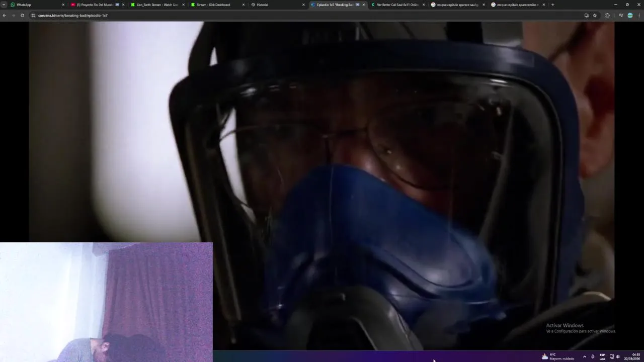This screenshot has height=362, width=644.
Task: Open the Chrome three-dot menu
Action: click(639, 16)
